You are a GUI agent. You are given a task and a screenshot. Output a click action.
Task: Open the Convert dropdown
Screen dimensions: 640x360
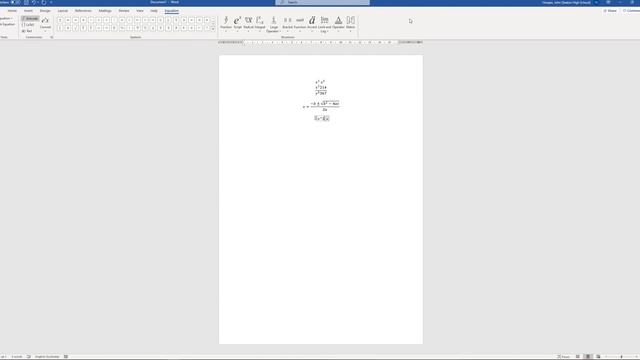click(x=45, y=24)
